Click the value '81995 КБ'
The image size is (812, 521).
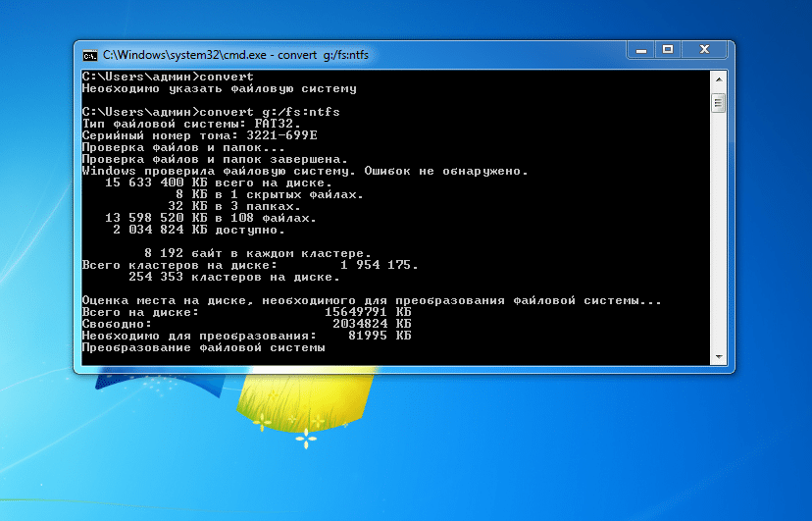[x=380, y=337]
